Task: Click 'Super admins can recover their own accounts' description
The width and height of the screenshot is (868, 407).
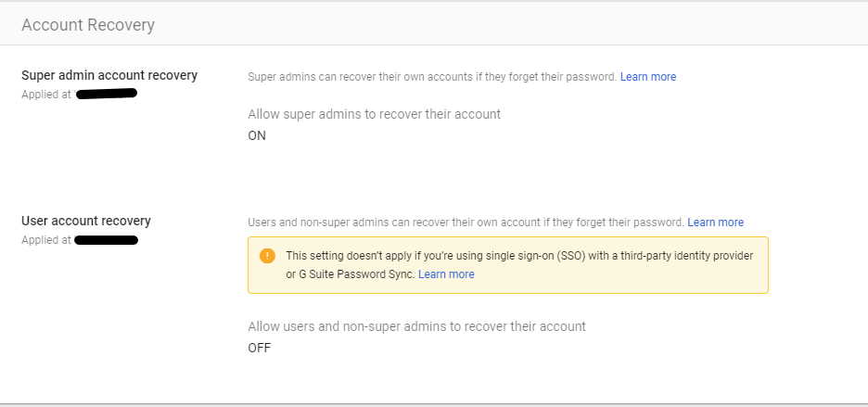Action: 432,77
